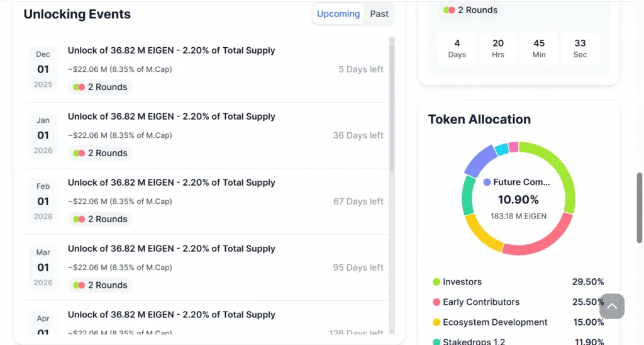Click the scroll-to-top arrow button
The image size is (644, 345).
pos(611,306)
